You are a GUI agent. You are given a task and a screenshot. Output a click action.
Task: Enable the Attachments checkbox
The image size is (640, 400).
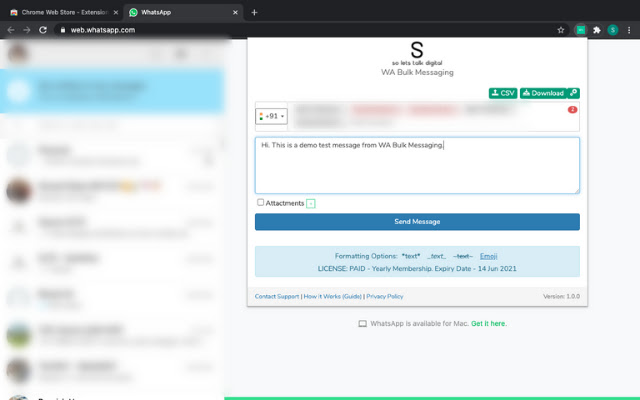pos(260,202)
